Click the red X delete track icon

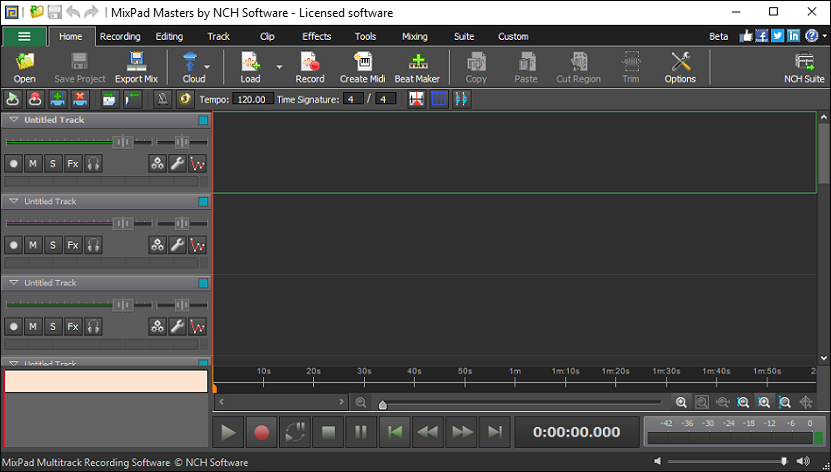click(79, 99)
